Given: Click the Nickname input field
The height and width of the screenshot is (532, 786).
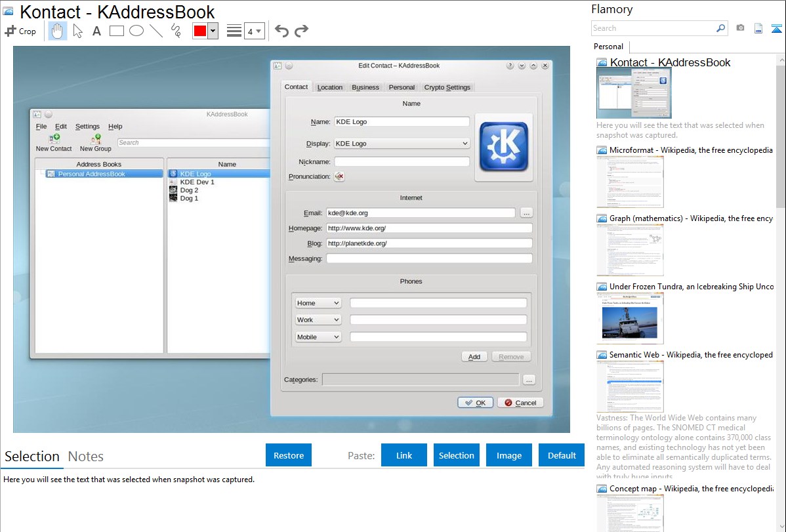Looking at the screenshot, I should click(402, 162).
